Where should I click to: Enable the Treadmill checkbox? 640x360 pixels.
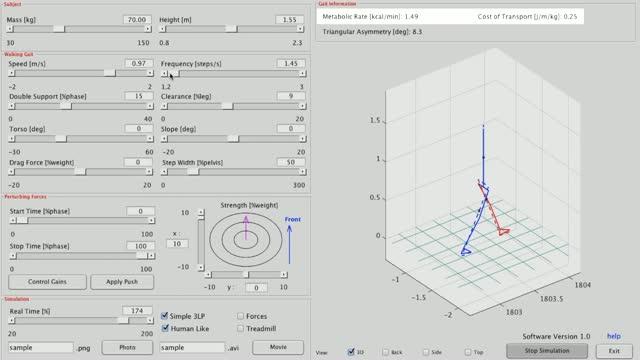[x=240, y=328]
